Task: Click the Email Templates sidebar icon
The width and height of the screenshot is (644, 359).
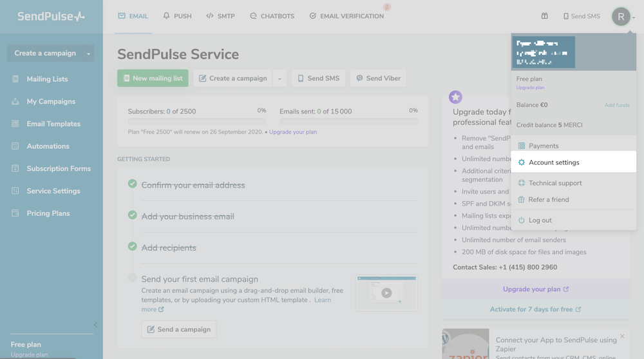Action: pyautogui.click(x=15, y=124)
